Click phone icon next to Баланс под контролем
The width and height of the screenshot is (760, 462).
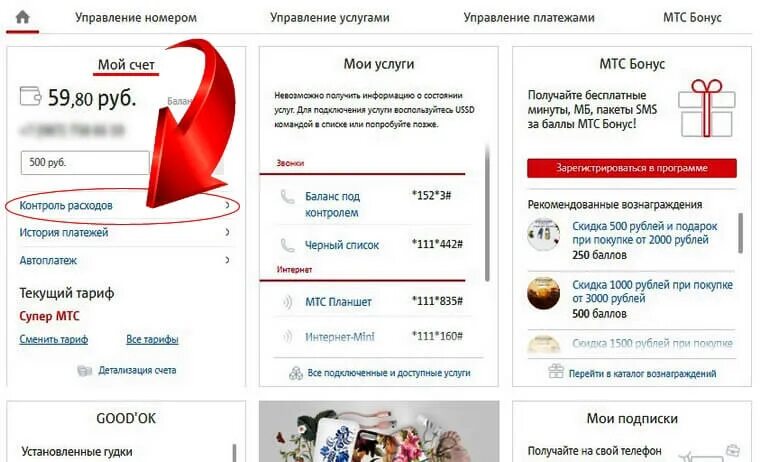click(x=287, y=197)
